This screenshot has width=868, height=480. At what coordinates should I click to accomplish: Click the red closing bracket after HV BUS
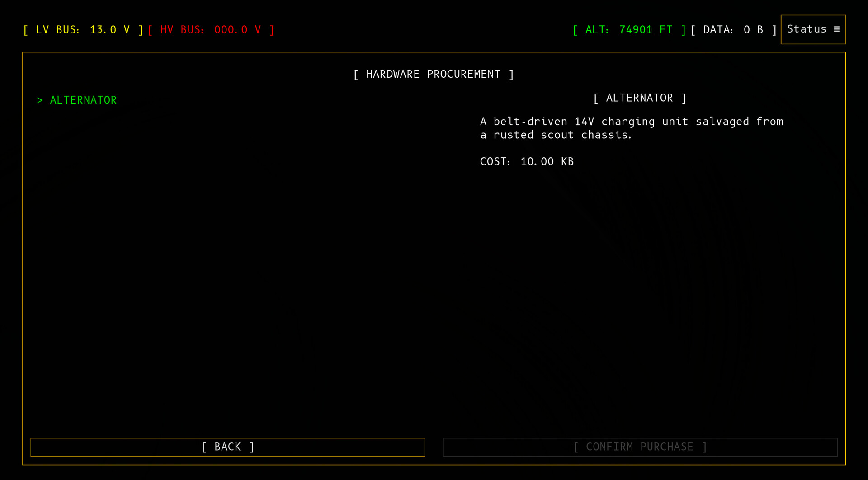point(272,30)
